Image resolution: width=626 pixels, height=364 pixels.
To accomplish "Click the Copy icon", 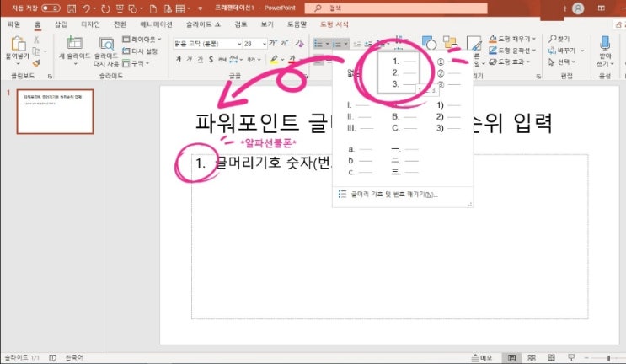I will (x=36, y=51).
